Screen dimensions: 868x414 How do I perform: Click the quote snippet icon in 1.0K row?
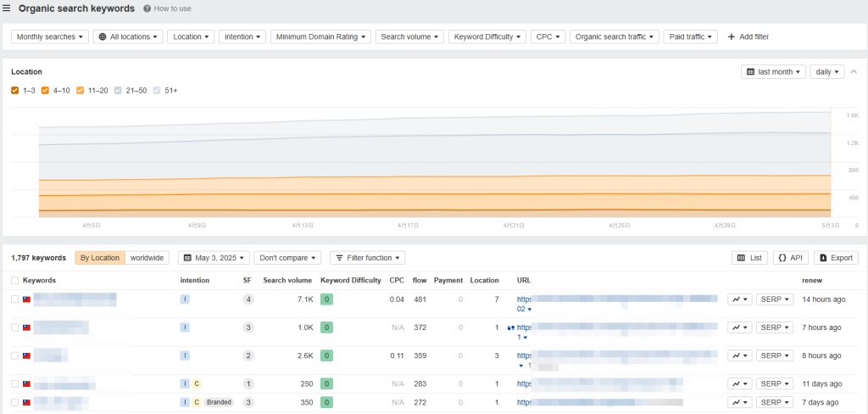[x=510, y=327]
